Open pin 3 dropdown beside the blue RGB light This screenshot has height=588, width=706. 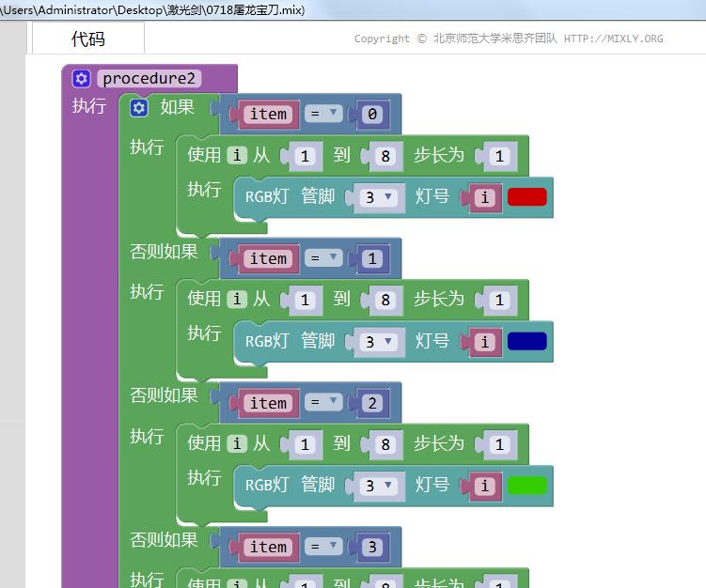(379, 342)
